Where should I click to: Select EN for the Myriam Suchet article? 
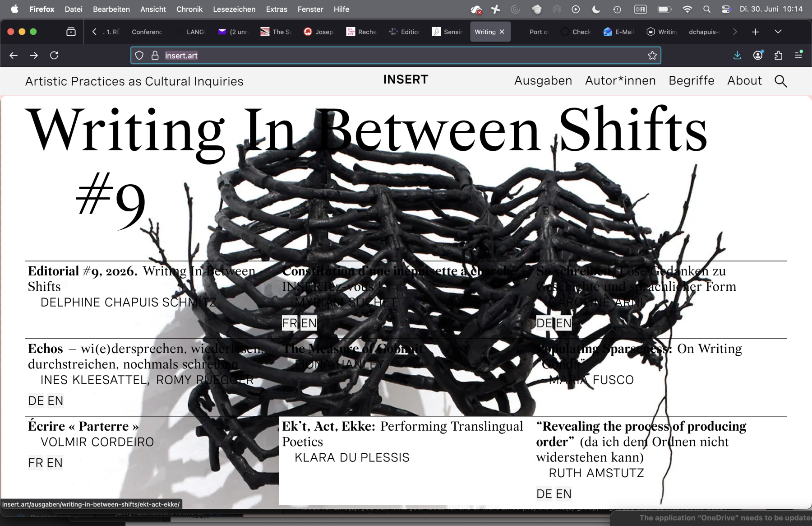click(x=309, y=323)
